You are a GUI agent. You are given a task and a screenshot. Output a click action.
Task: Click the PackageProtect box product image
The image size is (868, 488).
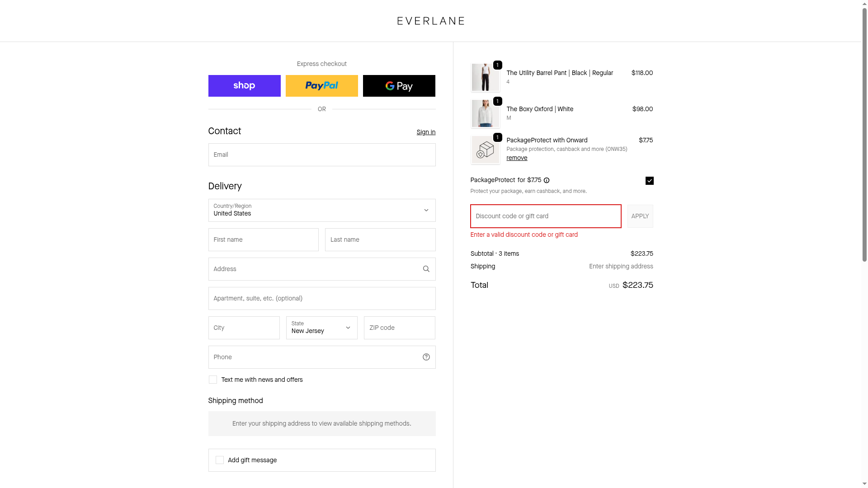[485, 150]
